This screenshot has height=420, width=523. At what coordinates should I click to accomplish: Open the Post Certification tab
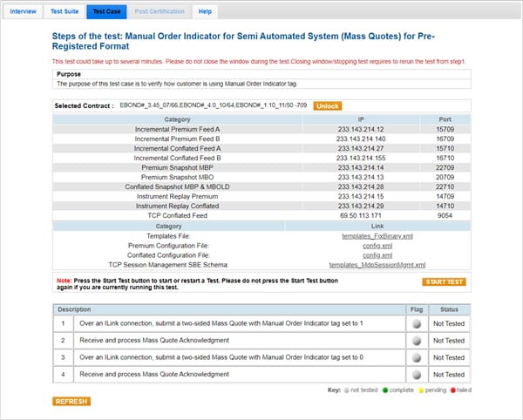[x=160, y=11]
